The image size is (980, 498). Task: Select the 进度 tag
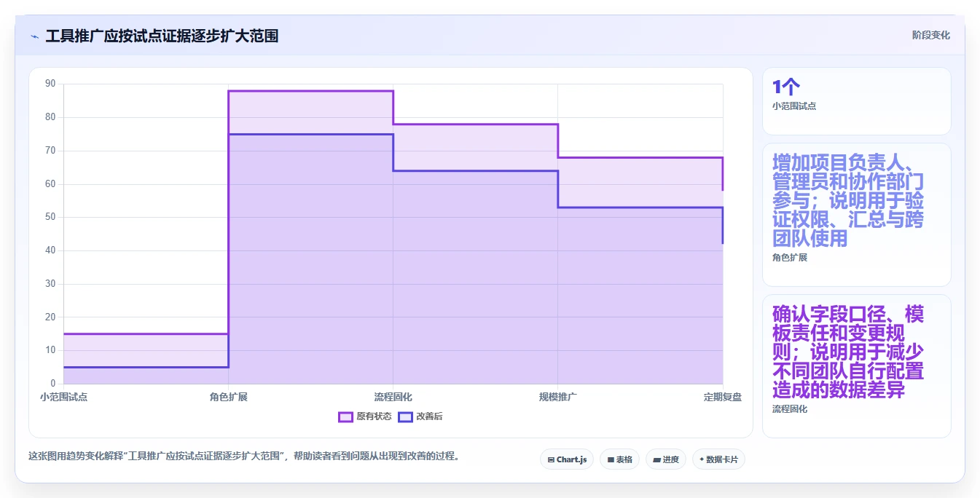666,459
